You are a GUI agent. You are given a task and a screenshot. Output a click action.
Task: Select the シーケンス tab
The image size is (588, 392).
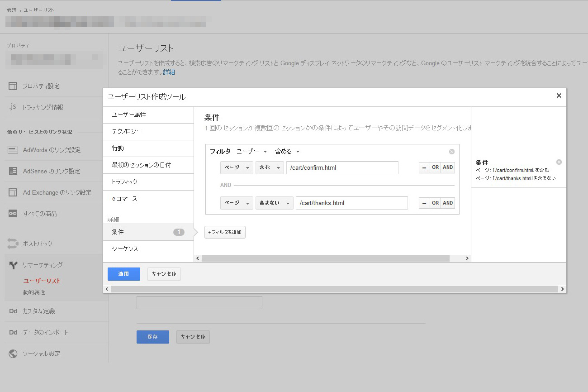pyautogui.click(x=148, y=249)
